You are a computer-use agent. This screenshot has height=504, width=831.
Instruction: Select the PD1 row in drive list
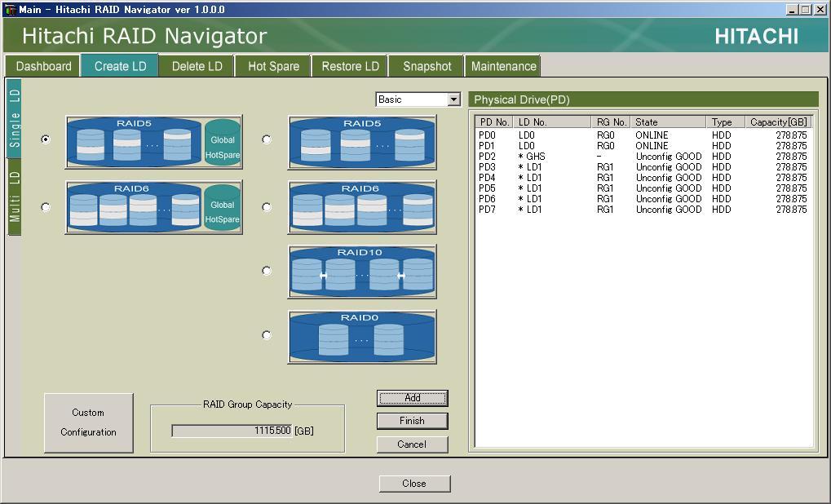pyautogui.click(x=643, y=146)
